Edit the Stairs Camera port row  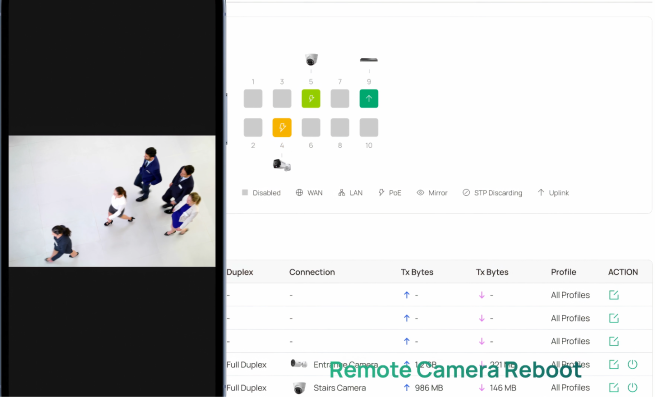(x=614, y=387)
